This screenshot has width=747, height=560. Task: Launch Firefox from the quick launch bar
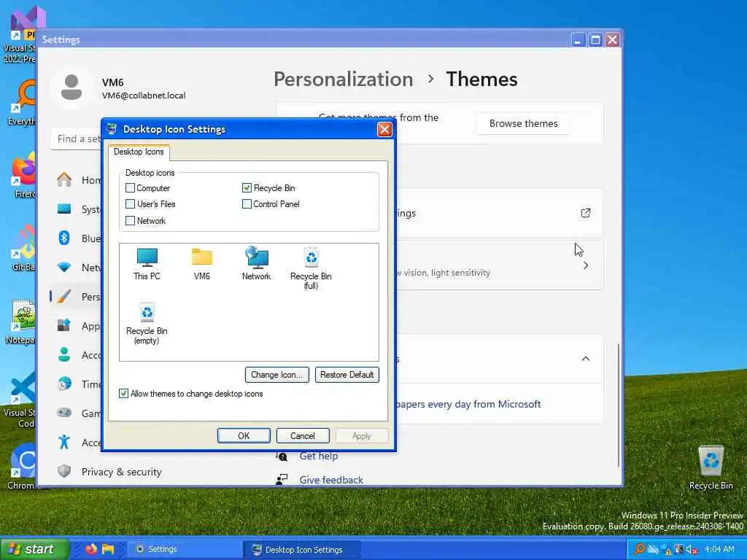(x=91, y=549)
